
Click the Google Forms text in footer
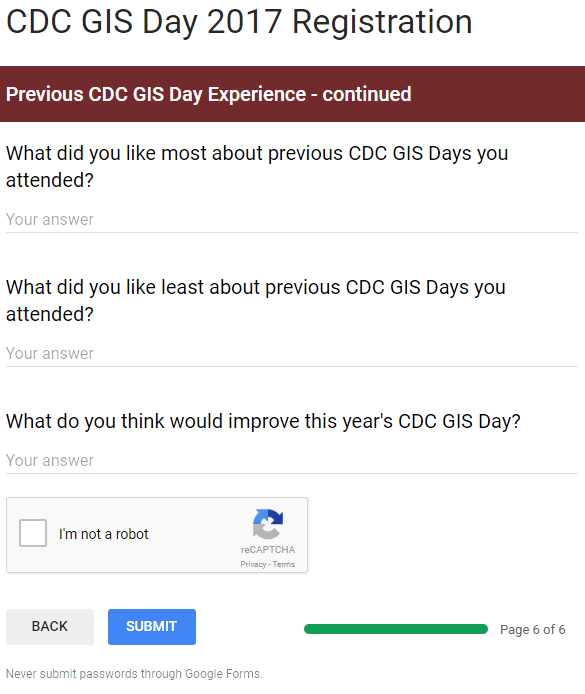[223, 674]
